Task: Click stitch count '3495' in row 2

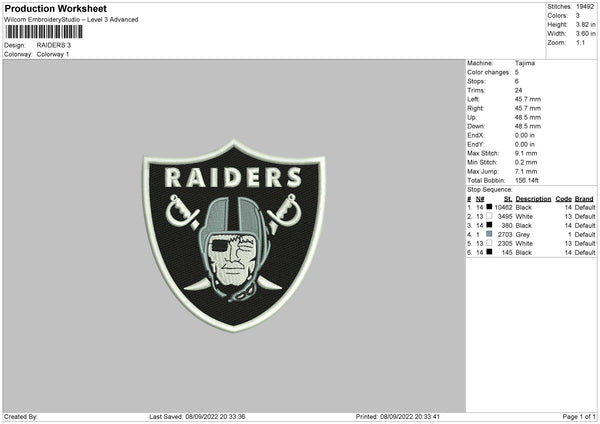Action: pyautogui.click(x=505, y=217)
